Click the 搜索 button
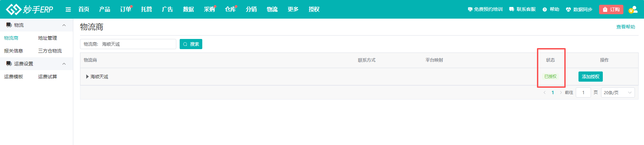Screen dimensions: 644x145 (191, 44)
